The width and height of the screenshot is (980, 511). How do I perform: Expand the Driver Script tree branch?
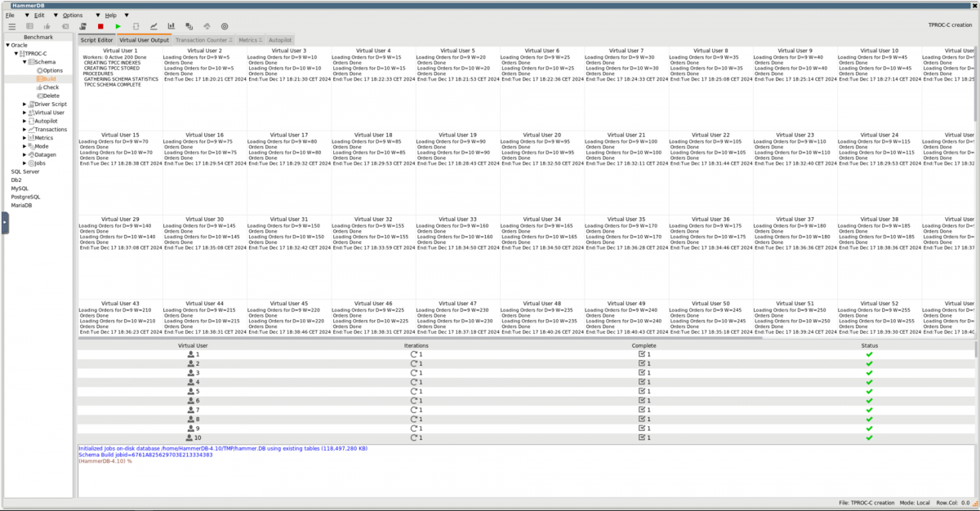[24, 104]
